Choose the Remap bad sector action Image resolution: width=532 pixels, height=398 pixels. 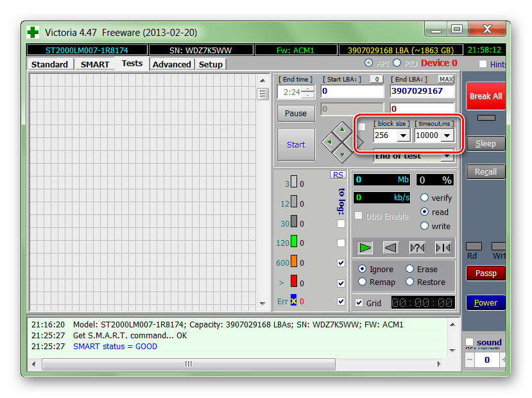(x=363, y=282)
